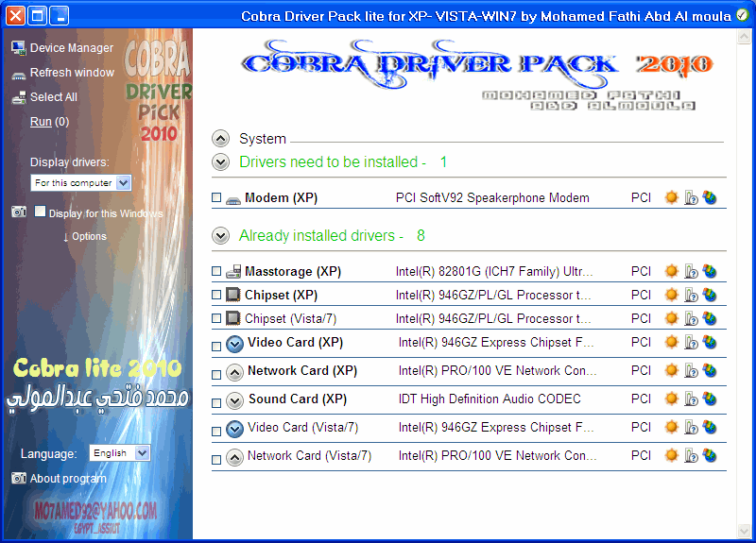The width and height of the screenshot is (756, 543).
Task: Click the sun icon in Network Card (XP) row
Action: coord(671,370)
